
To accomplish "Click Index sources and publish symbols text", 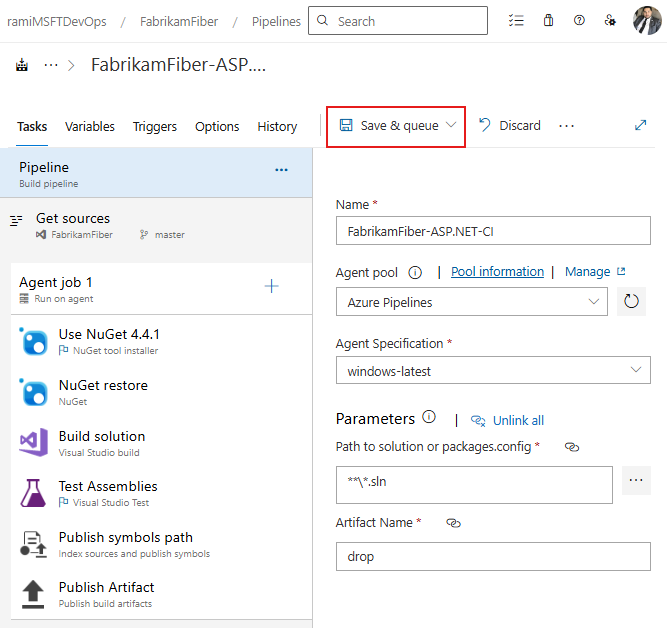I will [134, 554].
